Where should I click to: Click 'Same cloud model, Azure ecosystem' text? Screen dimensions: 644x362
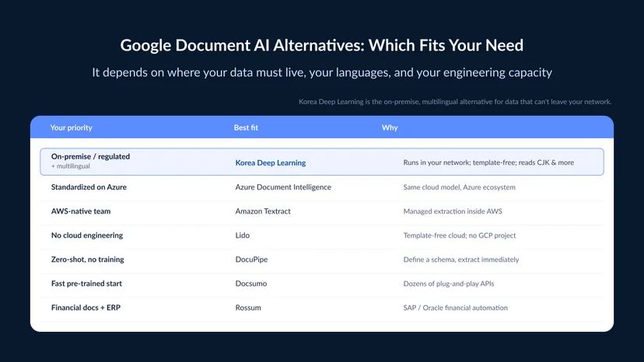[459, 187]
